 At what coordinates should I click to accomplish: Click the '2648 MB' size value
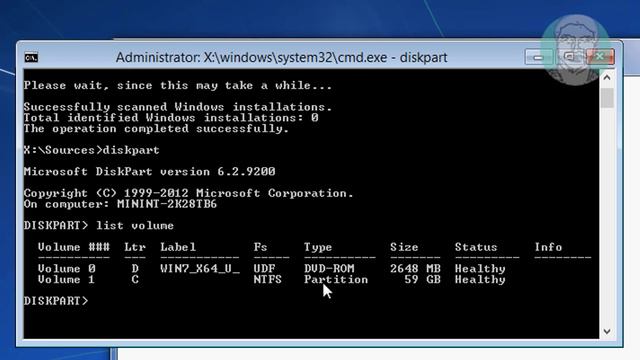pyautogui.click(x=415, y=269)
